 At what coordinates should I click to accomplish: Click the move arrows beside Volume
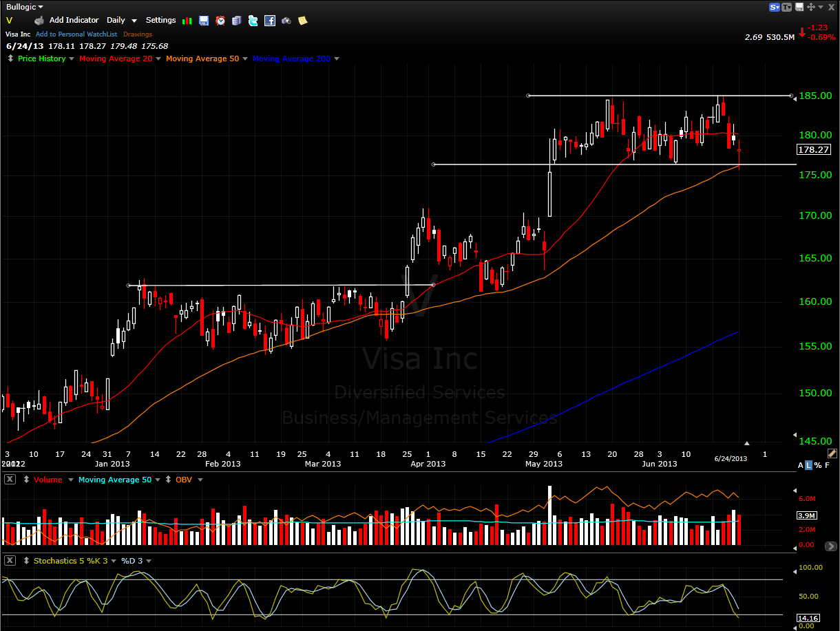pyautogui.click(x=27, y=480)
